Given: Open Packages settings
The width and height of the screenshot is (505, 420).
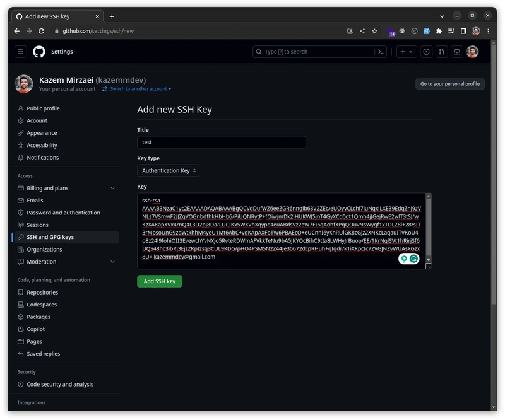Looking at the screenshot, I should coord(39,317).
